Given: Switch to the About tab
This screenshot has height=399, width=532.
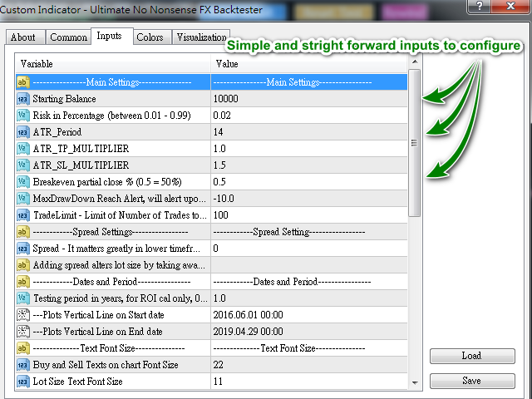Looking at the screenshot, I should coord(25,37).
